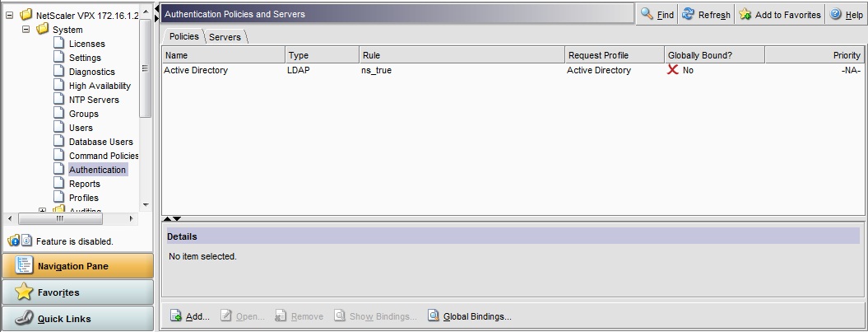Click the Favorites star icon in sidebar

[23, 292]
